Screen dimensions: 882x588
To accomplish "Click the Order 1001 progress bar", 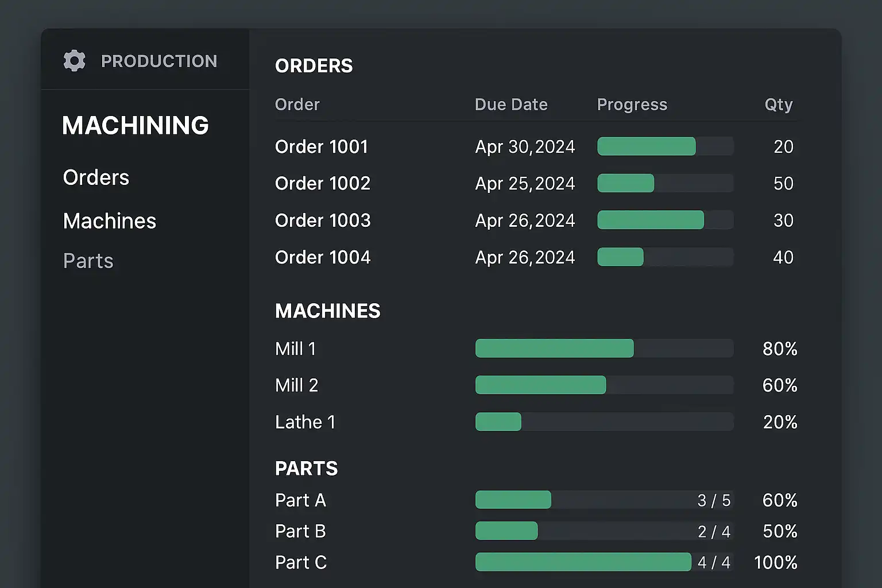I will [x=665, y=146].
